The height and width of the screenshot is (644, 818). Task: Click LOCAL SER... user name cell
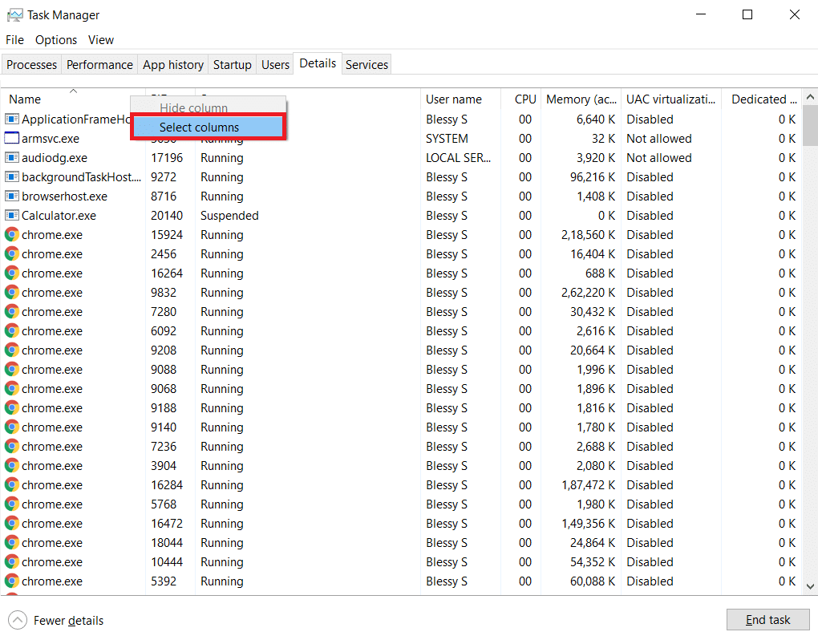pyautogui.click(x=458, y=158)
